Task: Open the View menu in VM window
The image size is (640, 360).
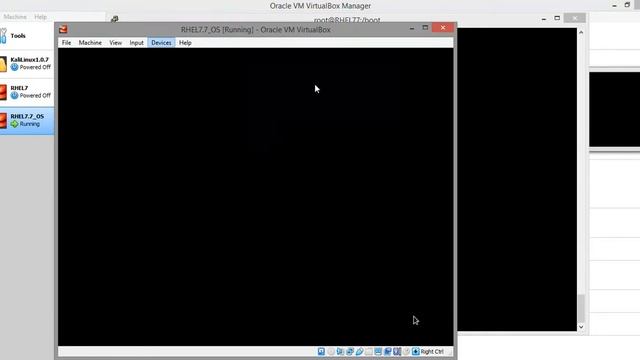Action: [116, 42]
